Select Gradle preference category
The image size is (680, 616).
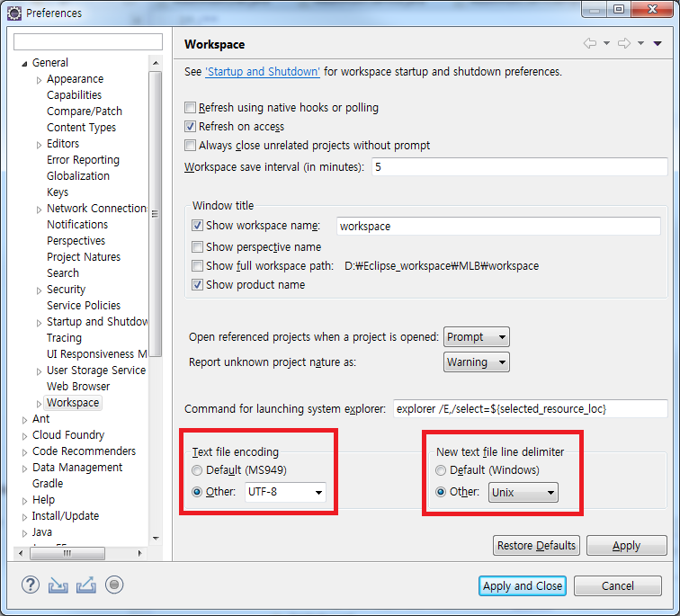tap(48, 483)
